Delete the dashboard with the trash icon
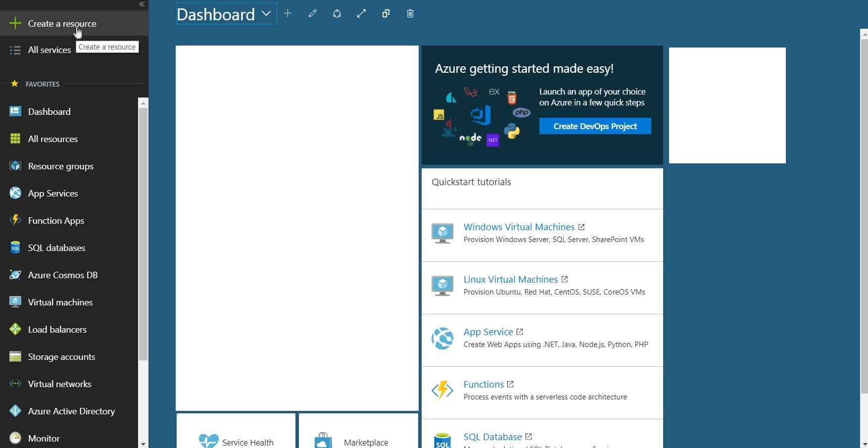 pos(410,13)
